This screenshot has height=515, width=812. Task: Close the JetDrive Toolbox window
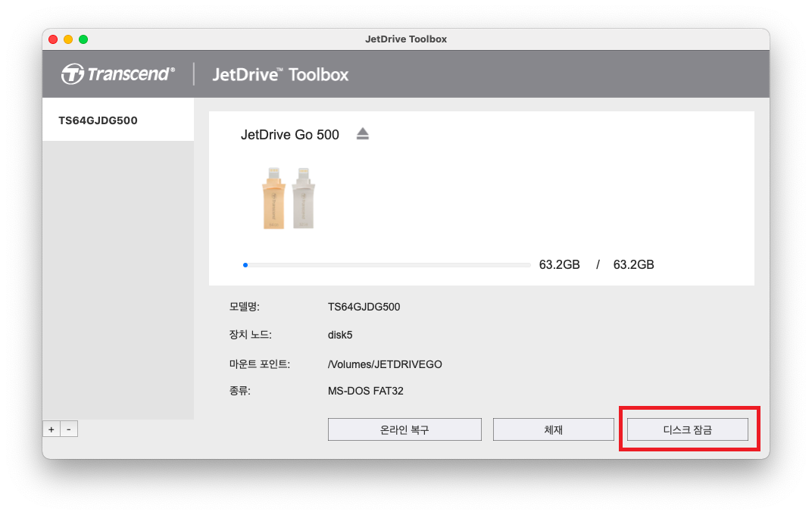click(x=53, y=39)
